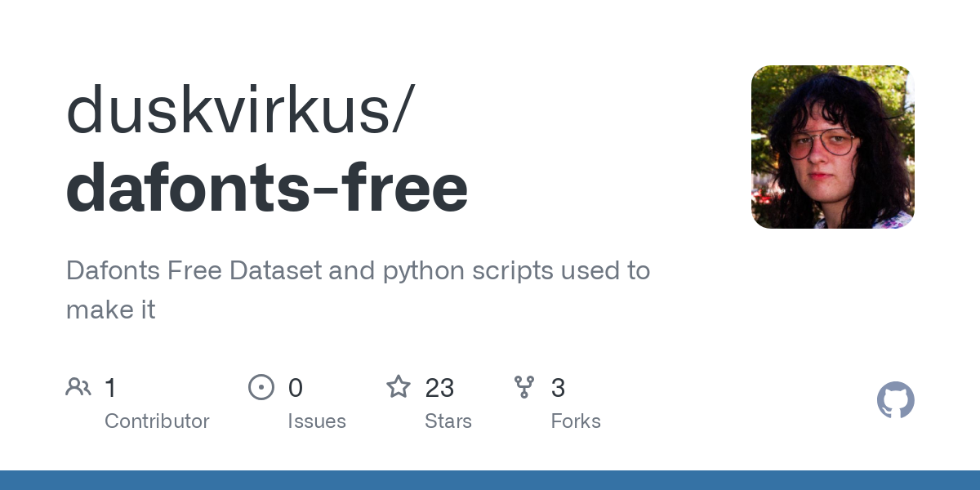The image size is (980, 490).
Task: Click the words "Dafonts Free Dataset"
Action: (193, 270)
